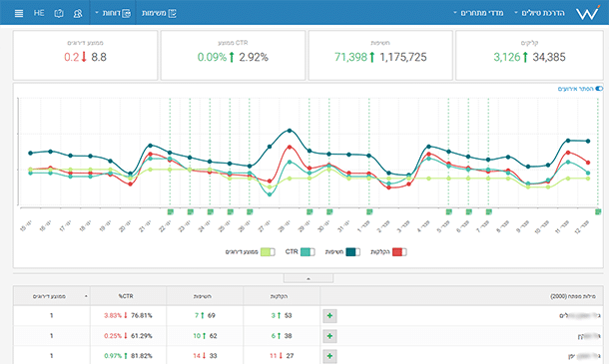Image resolution: width=609 pixels, height=364 pixels.
Task: Toggle the dark teal חשיפות series switch
Action: pyautogui.click(x=353, y=252)
